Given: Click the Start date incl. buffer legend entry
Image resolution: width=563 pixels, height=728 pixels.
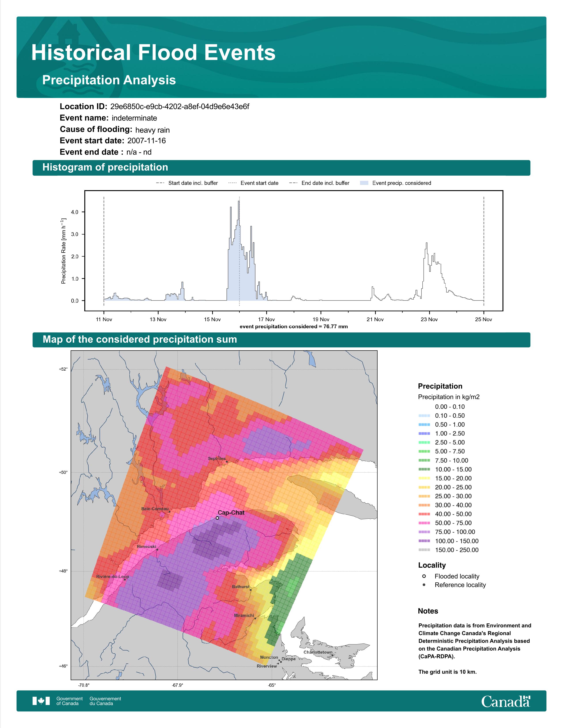Looking at the screenshot, I should coord(187,183).
